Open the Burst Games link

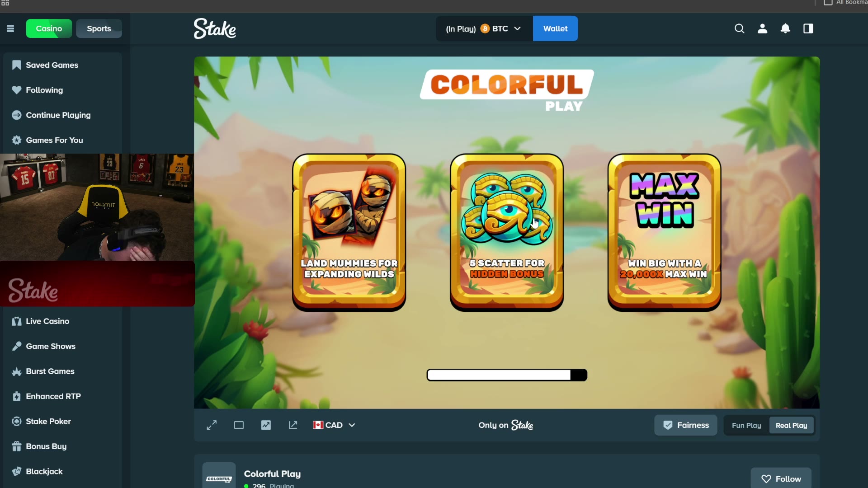[x=62, y=371]
